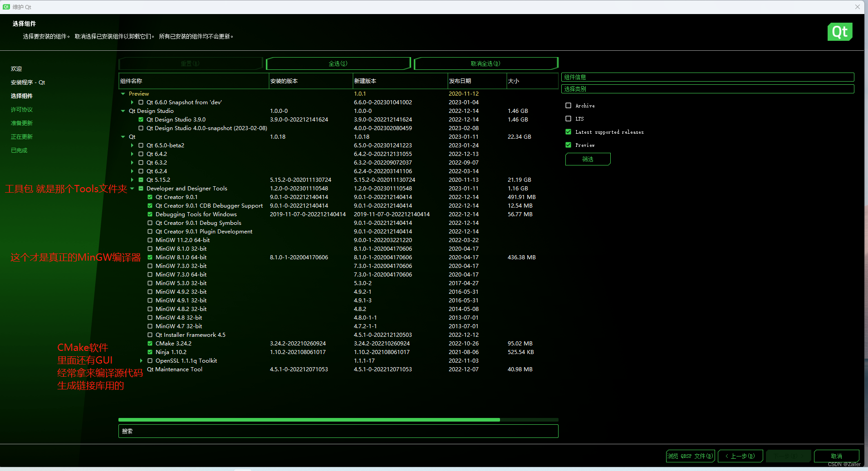This screenshot has width=868, height=471.
Task: Click the 取消全选 (Deselect All) button
Action: tap(485, 63)
